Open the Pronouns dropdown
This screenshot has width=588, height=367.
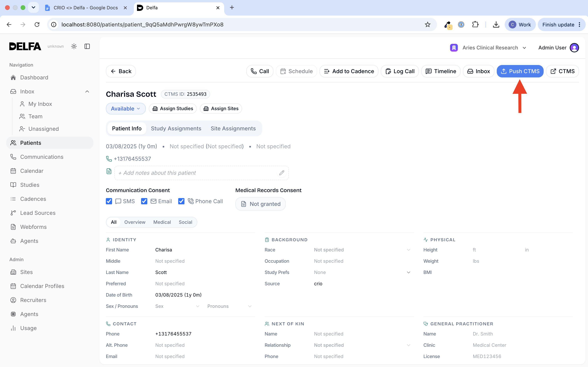pos(229,306)
